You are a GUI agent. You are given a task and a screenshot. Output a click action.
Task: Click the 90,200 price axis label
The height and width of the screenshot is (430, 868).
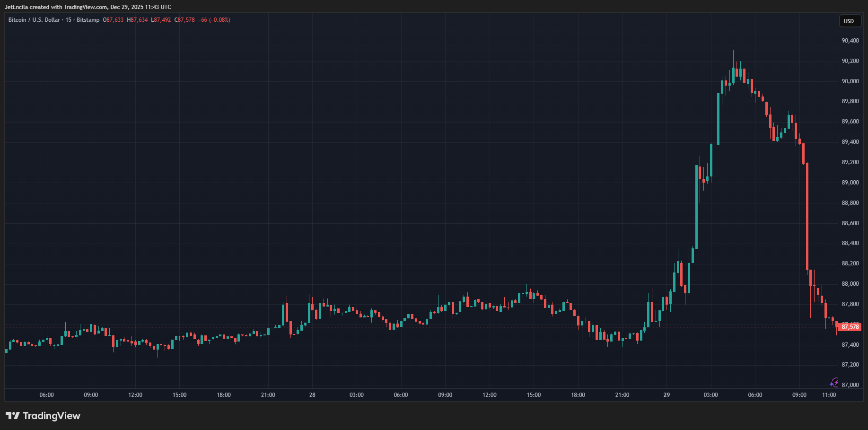tap(850, 61)
